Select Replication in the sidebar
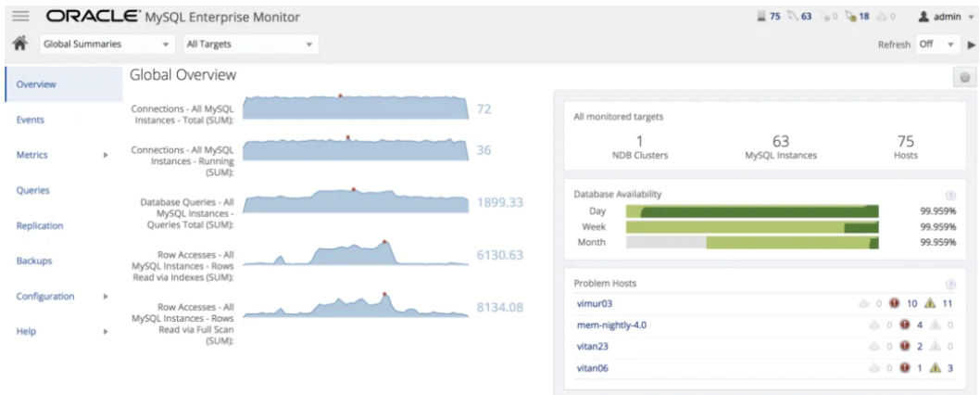 (x=40, y=226)
